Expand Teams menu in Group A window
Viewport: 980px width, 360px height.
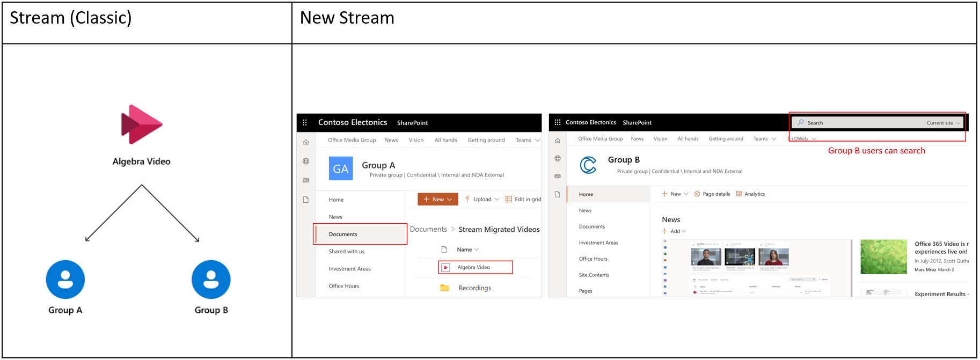(538, 140)
